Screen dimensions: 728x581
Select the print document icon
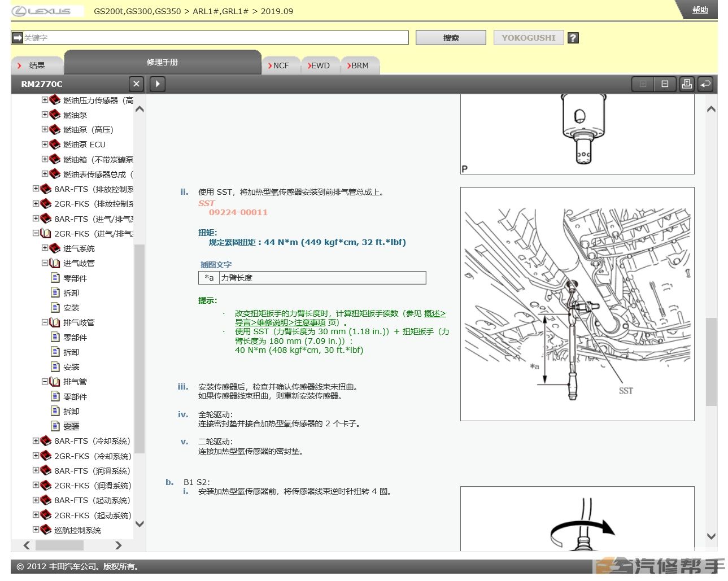coord(687,84)
